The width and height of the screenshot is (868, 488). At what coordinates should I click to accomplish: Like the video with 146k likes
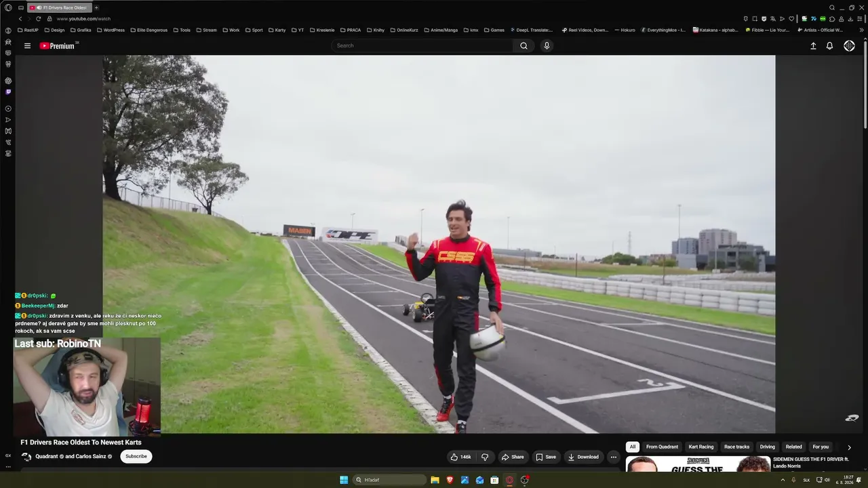(x=461, y=457)
